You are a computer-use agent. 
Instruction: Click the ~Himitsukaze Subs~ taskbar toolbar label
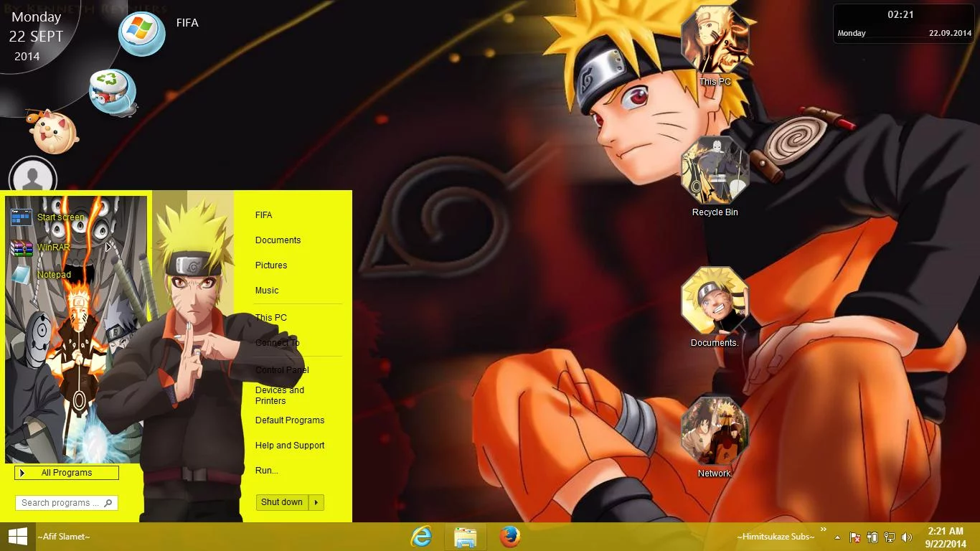point(776,537)
